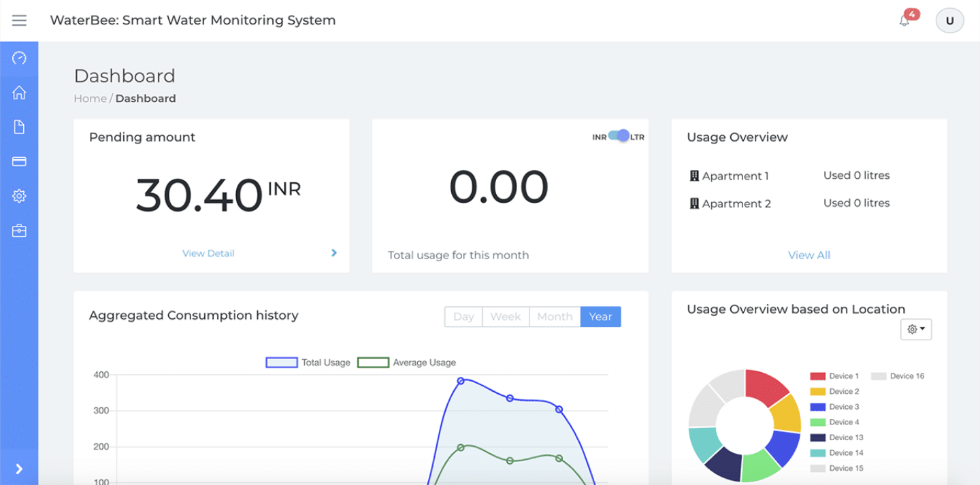Open the hamburger menu icon
980x485 pixels.
[19, 20]
